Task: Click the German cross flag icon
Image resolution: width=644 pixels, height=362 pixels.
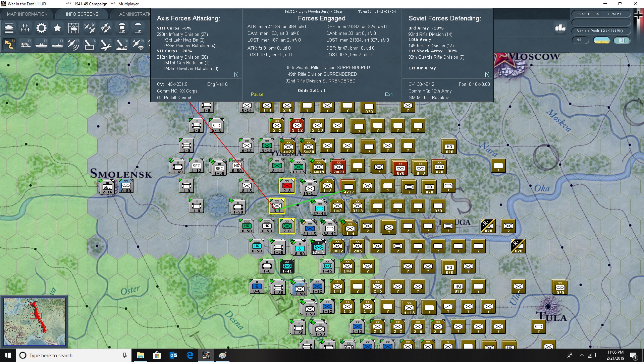Action: coord(638,16)
